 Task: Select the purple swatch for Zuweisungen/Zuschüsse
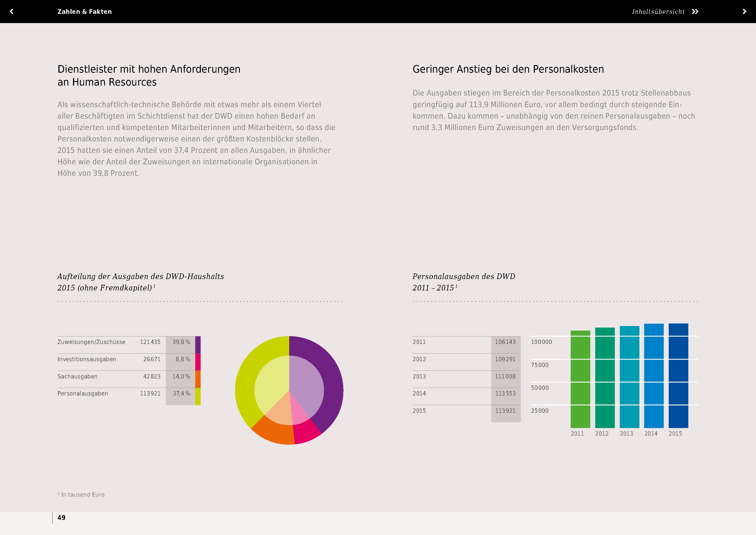tap(198, 345)
